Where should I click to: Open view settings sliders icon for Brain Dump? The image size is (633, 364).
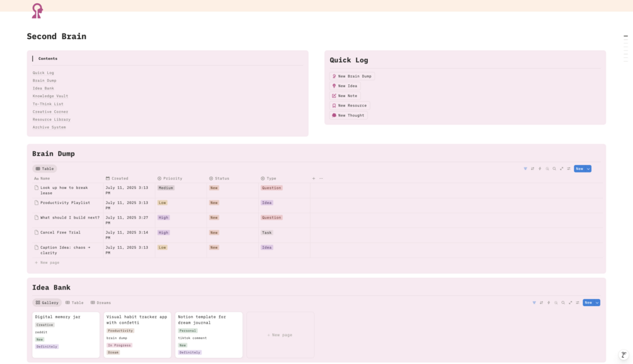569,169
